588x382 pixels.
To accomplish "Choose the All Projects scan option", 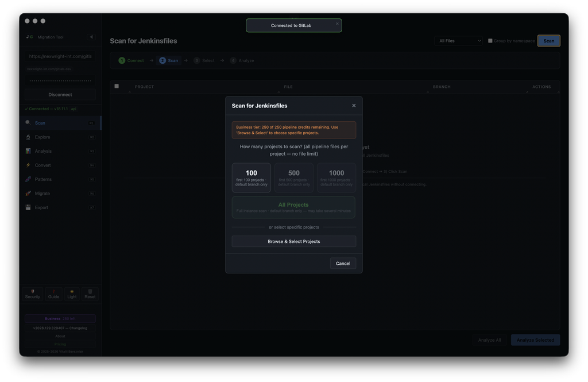I will coord(293,207).
